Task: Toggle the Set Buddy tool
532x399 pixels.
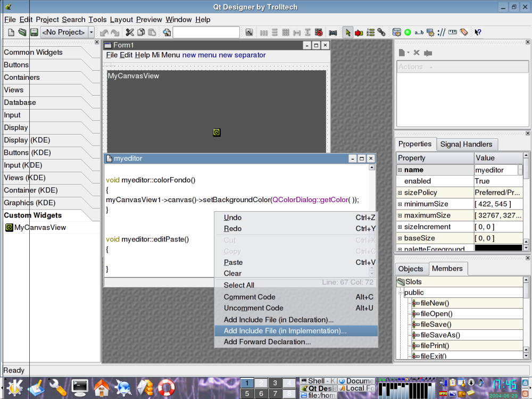Action: click(381, 32)
